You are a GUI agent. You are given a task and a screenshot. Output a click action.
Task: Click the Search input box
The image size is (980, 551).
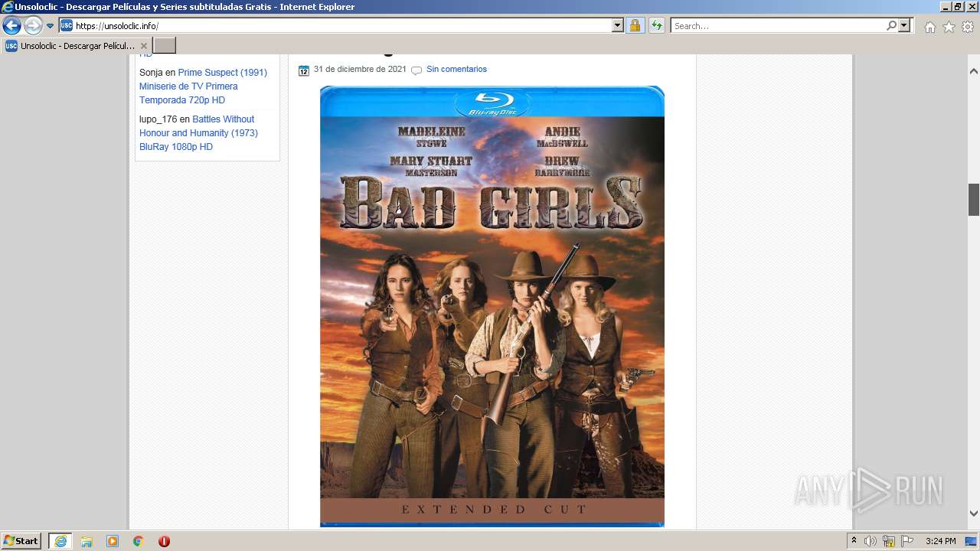tap(777, 26)
